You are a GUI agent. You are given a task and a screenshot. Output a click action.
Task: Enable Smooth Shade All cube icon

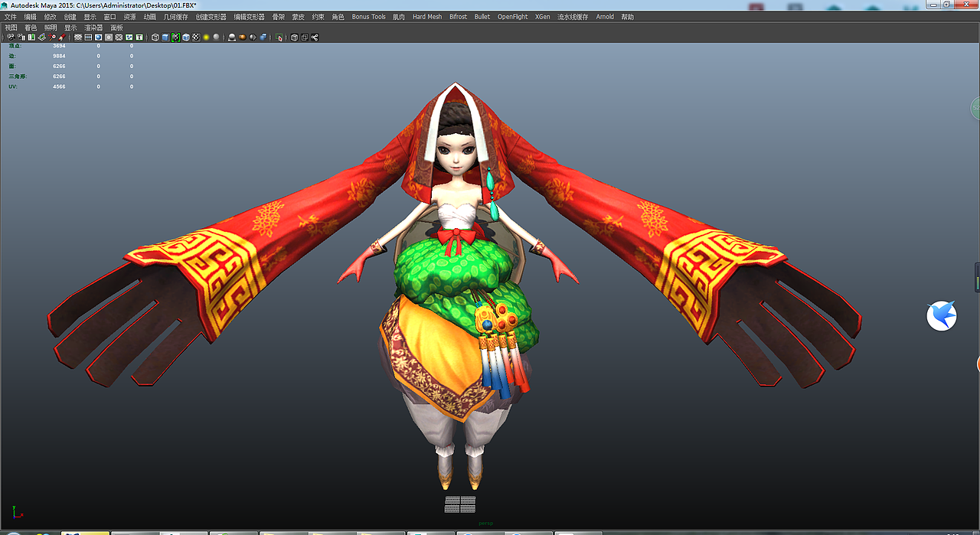point(165,37)
